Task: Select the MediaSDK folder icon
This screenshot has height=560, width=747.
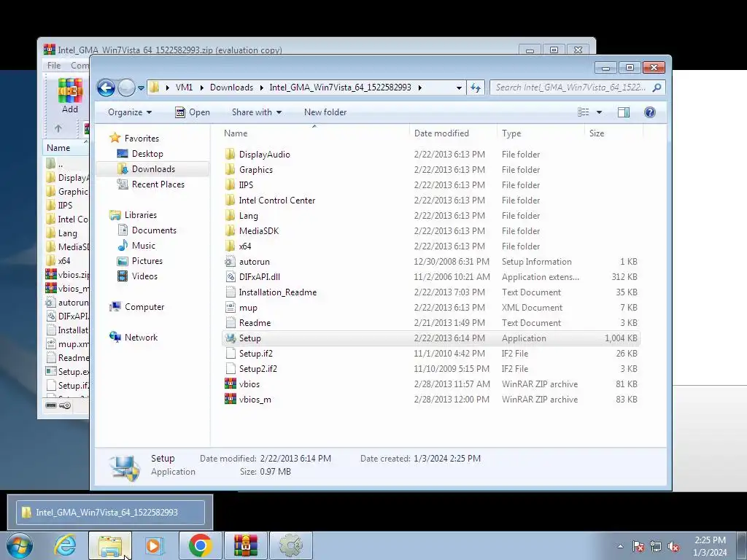Action: tap(230, 231)
